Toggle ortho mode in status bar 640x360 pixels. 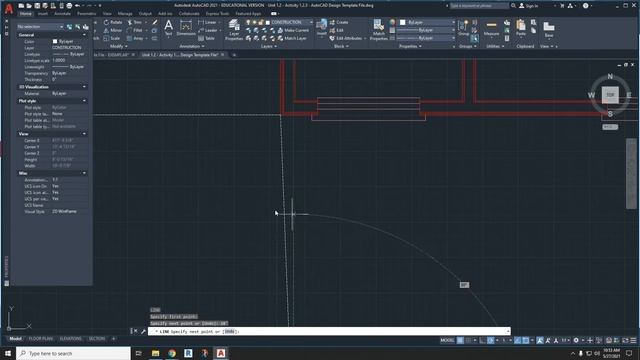point(482,340)
